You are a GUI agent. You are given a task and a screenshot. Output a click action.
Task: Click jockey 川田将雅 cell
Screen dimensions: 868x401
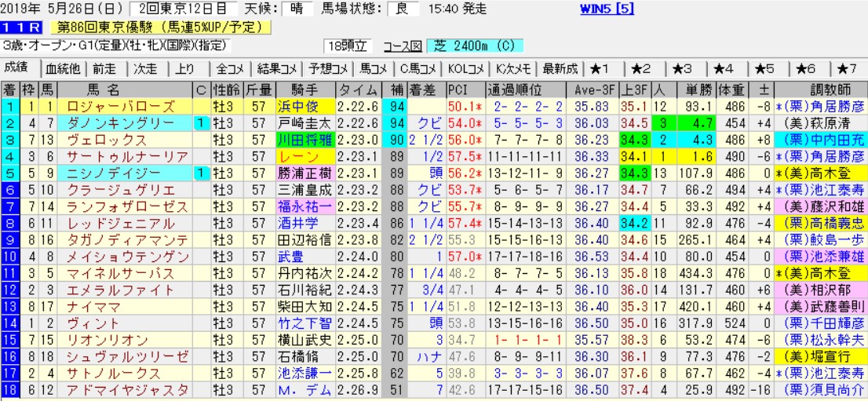click(305, 139)
